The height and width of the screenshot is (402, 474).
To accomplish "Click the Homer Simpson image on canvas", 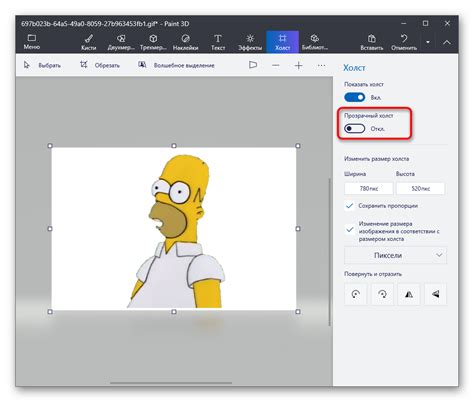I will coord(177,232).
